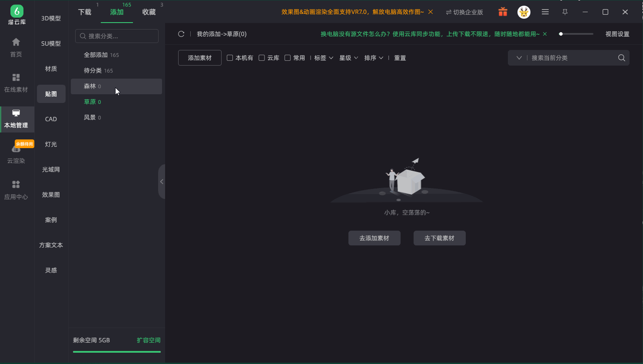Select the 效果图 category
The width and height of the screenshot is (643, 364).
[x=51, y=195]
